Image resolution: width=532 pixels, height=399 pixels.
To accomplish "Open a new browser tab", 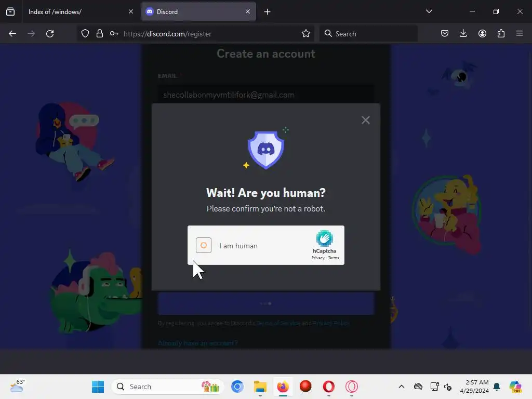I will [x=268, y=12].
